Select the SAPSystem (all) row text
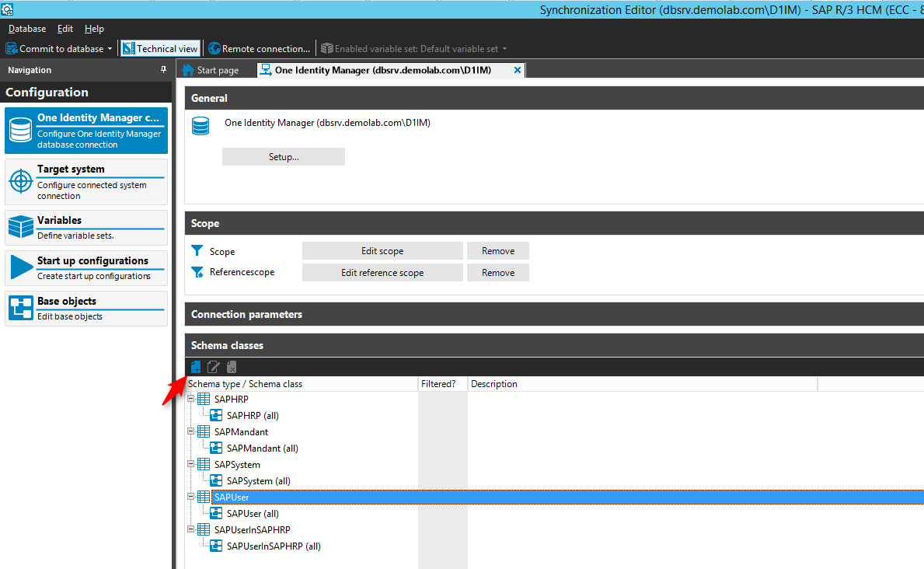This screenshot has width=924, height=569. pyautogui.click(x=259, y=481)
